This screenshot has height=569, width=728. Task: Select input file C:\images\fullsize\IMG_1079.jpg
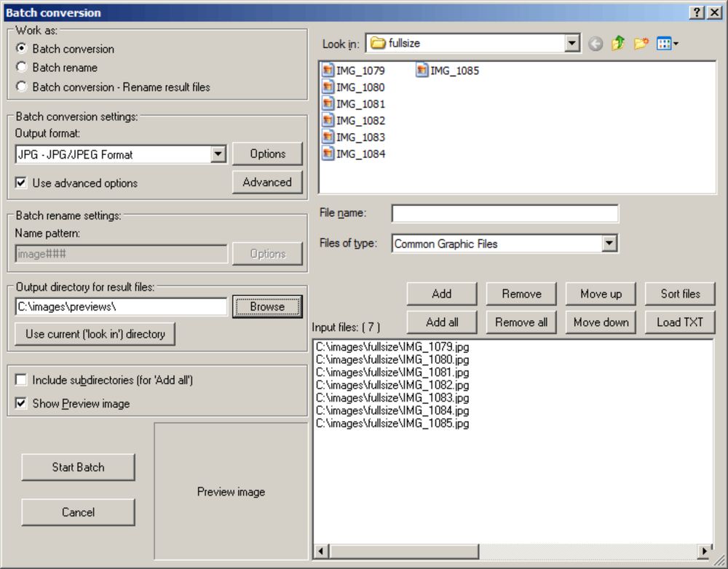click(x=392, y=346)
